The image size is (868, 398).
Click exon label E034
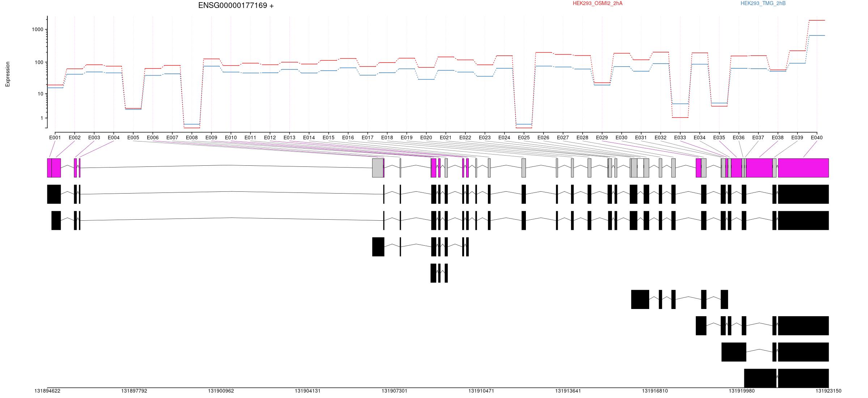pos(699,137)
